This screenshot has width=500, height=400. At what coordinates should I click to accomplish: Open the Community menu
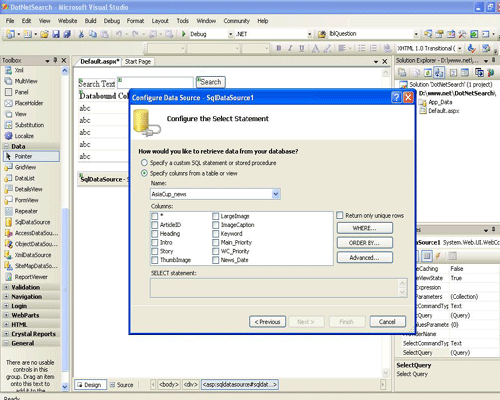[236, 21]
